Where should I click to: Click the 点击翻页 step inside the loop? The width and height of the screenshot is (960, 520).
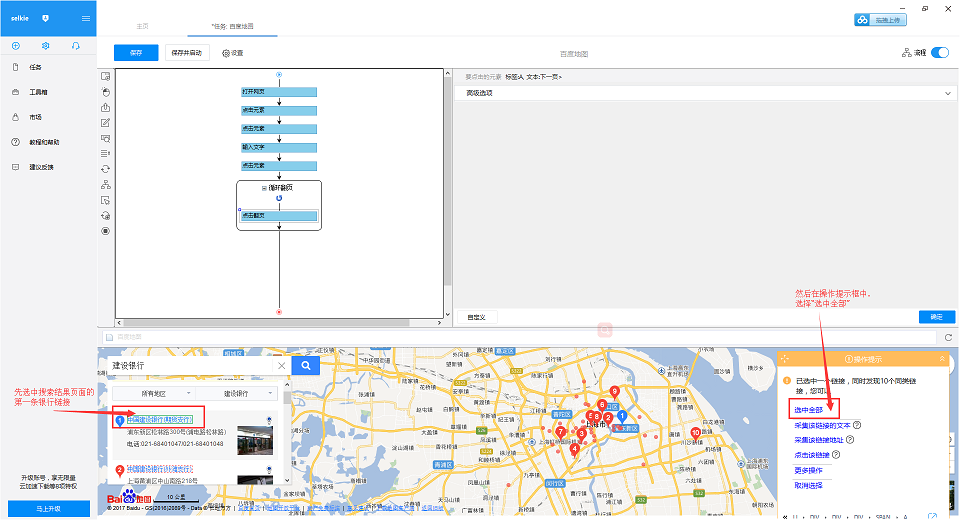coord(279,216)
